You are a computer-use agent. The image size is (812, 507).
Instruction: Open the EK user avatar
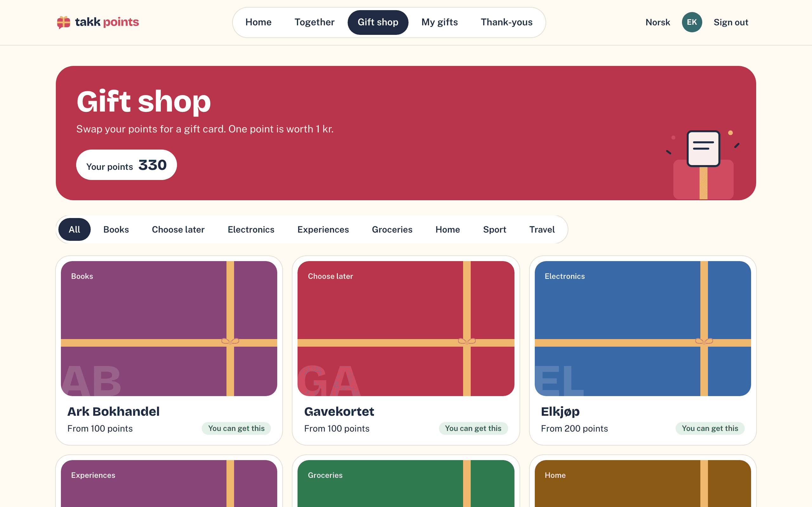(691, 22)
